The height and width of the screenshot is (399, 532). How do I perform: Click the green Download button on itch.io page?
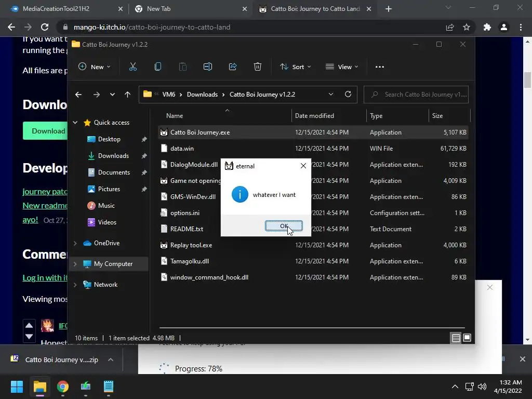coord(45,131)
